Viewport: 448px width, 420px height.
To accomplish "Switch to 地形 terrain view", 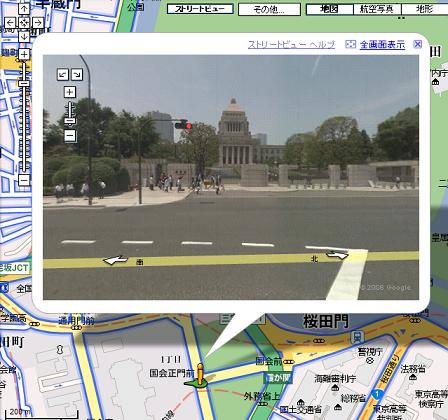I will click(425, 9).
